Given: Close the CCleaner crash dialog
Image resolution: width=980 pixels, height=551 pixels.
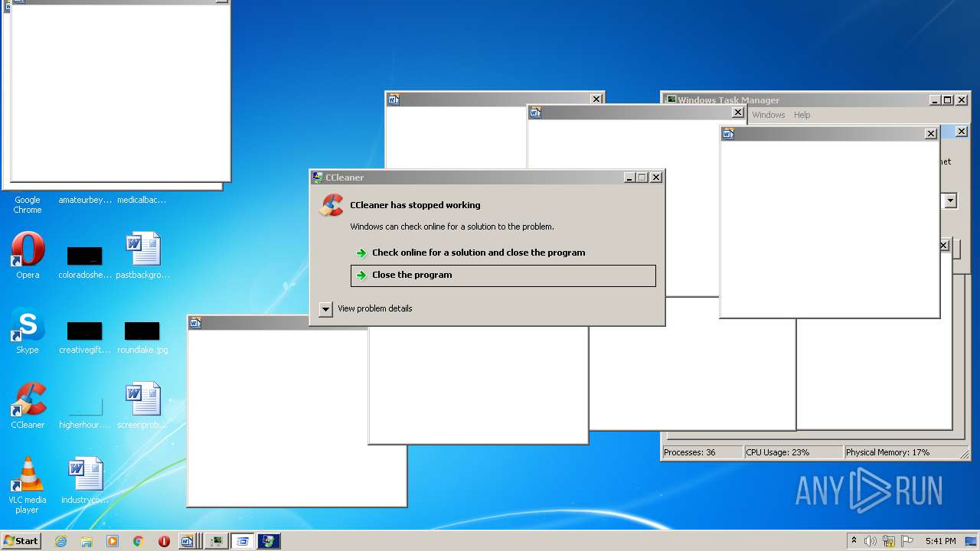Looking at the screenshot, I should tap(656, 178).
